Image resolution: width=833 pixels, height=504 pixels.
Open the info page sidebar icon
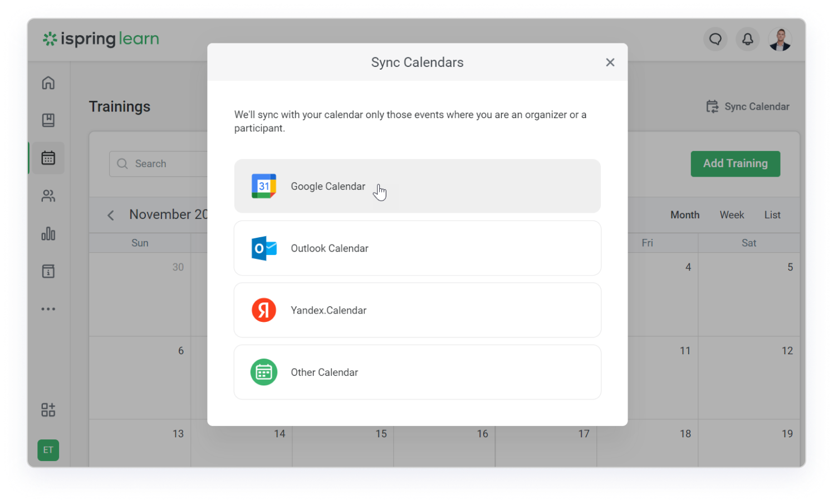click(48, 271)
